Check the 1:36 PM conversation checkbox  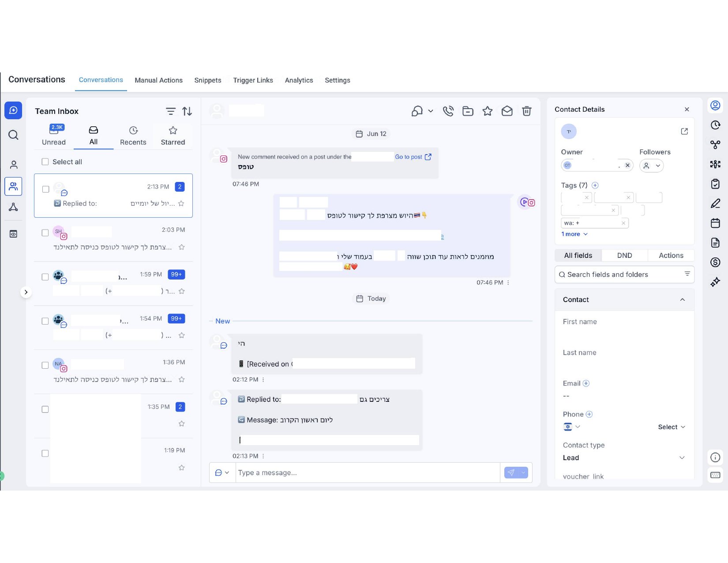45,365
